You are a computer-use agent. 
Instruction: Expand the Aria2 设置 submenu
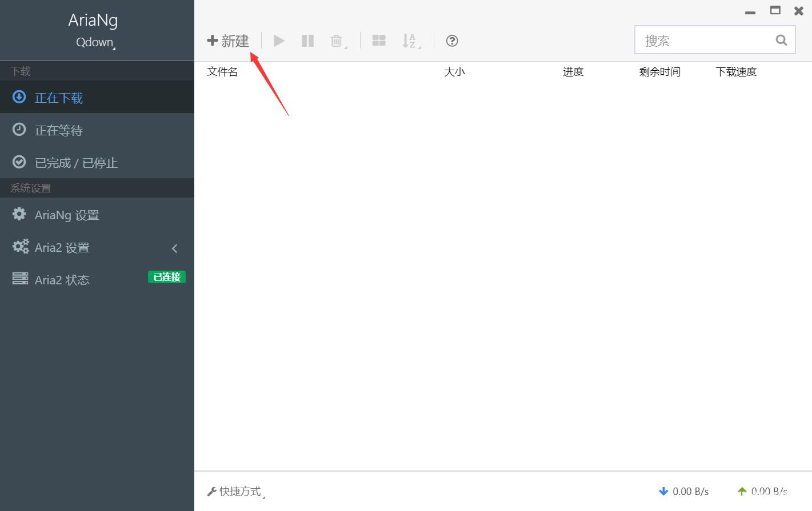(x=97, y=247)
